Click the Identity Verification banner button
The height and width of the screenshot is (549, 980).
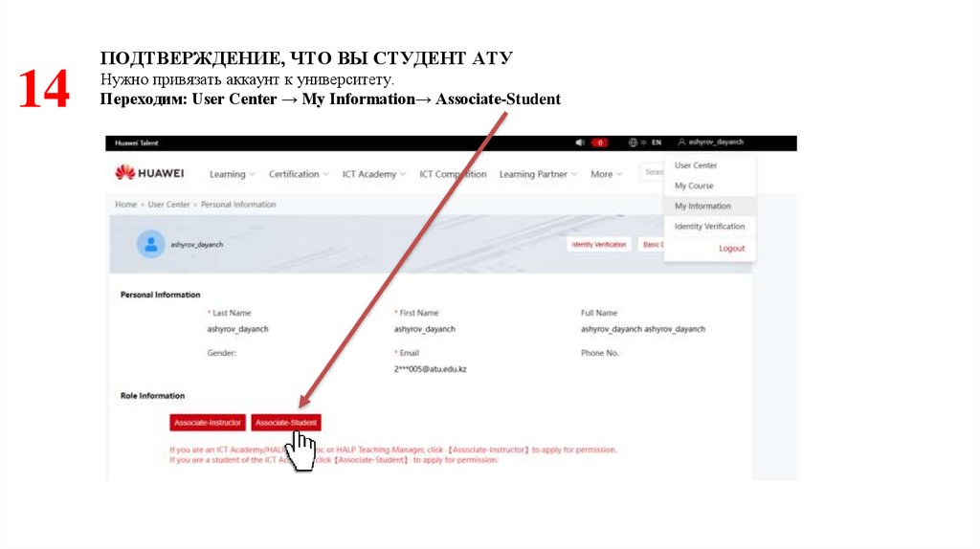point(599,245)
